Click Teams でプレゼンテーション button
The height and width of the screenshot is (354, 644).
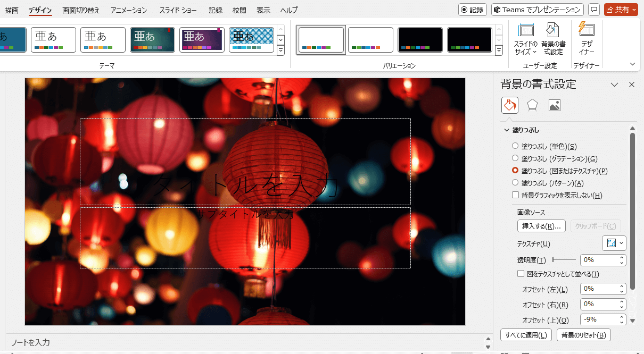(537, 10)
